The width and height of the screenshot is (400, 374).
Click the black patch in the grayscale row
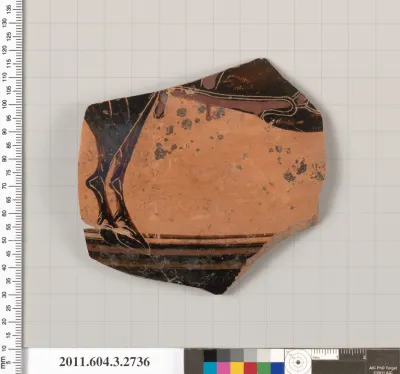pyautogui.click(x=210, y=355)
